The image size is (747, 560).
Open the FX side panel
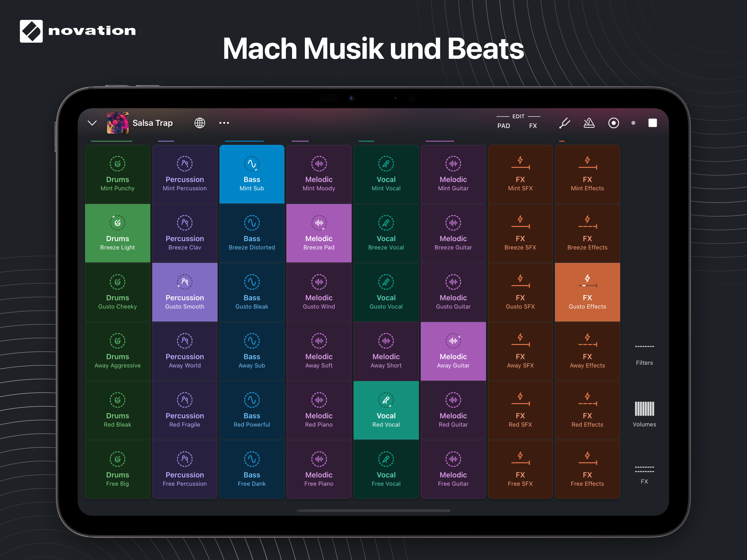pyautogui.click(x=644, y=474)
